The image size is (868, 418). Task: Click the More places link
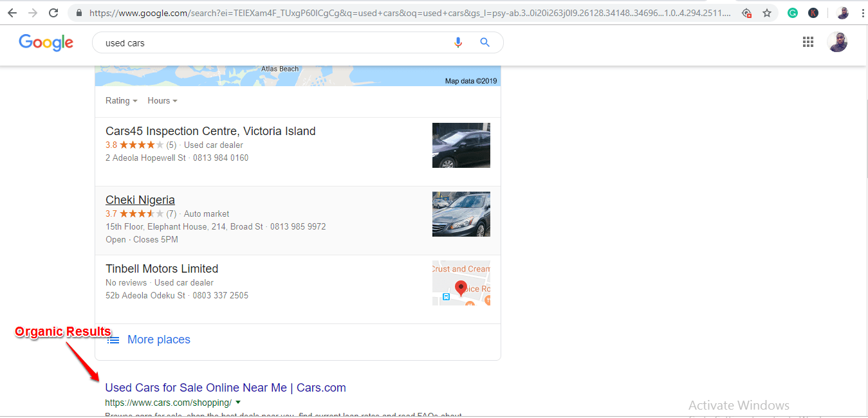pos(159,340)
